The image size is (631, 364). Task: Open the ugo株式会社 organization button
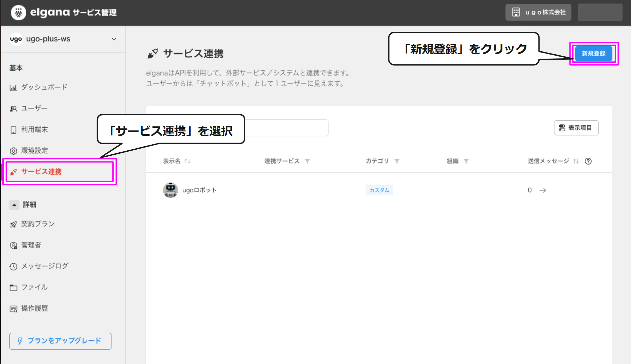point(538,12)
